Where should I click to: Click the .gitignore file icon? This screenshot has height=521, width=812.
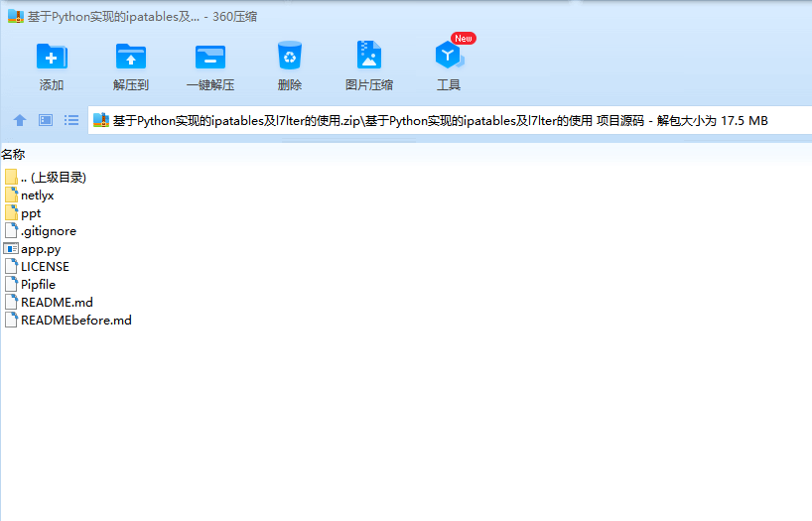11,231
